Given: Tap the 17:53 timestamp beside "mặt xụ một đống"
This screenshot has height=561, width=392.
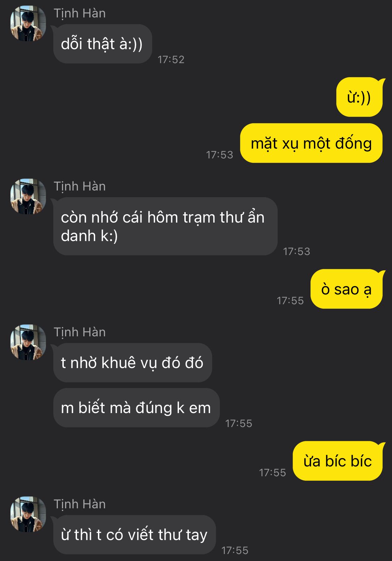Looking at the screenshot, I should pos(220,155).
